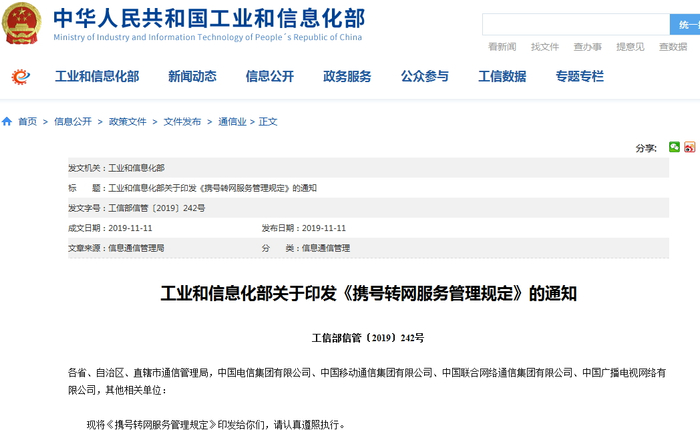Click the centered document number 工信部信管〔2019〕242号

coord(368,338)
